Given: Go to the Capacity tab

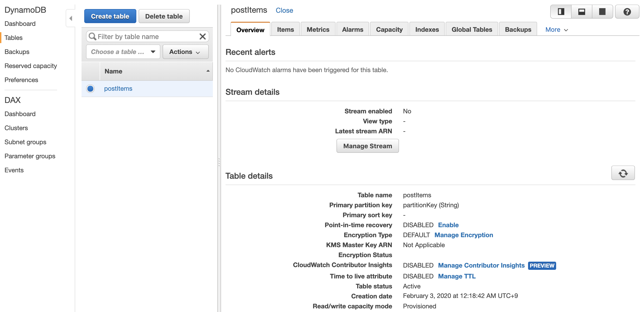Looking at the screenshot, I should 389,29.
